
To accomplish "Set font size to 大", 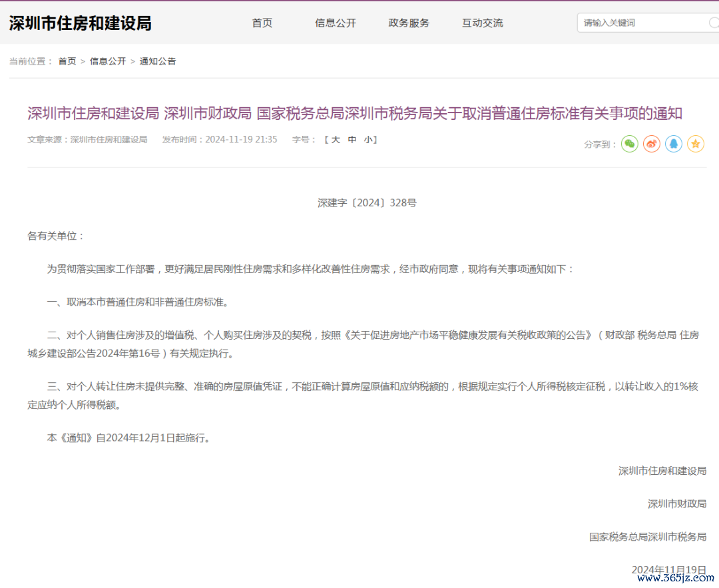I will pyautogui.click(x=336, y=140).
